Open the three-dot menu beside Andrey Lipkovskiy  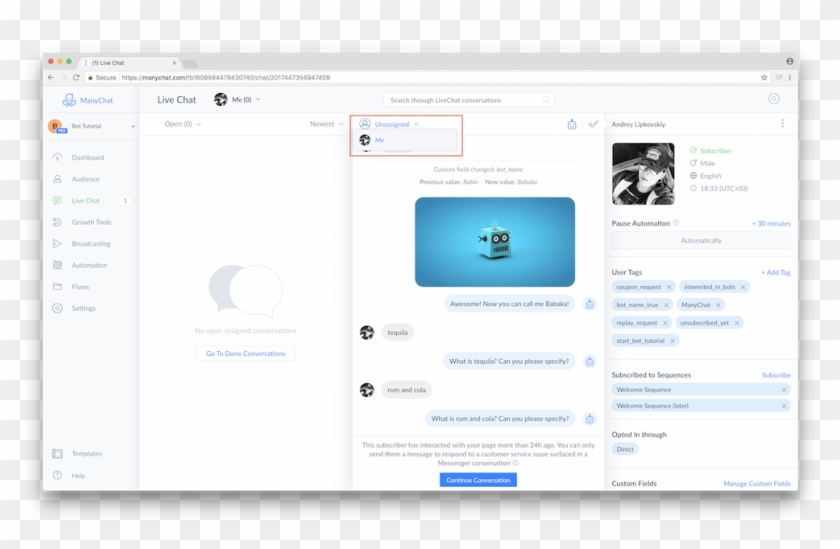pyautogui.click(x=782, y=124)
